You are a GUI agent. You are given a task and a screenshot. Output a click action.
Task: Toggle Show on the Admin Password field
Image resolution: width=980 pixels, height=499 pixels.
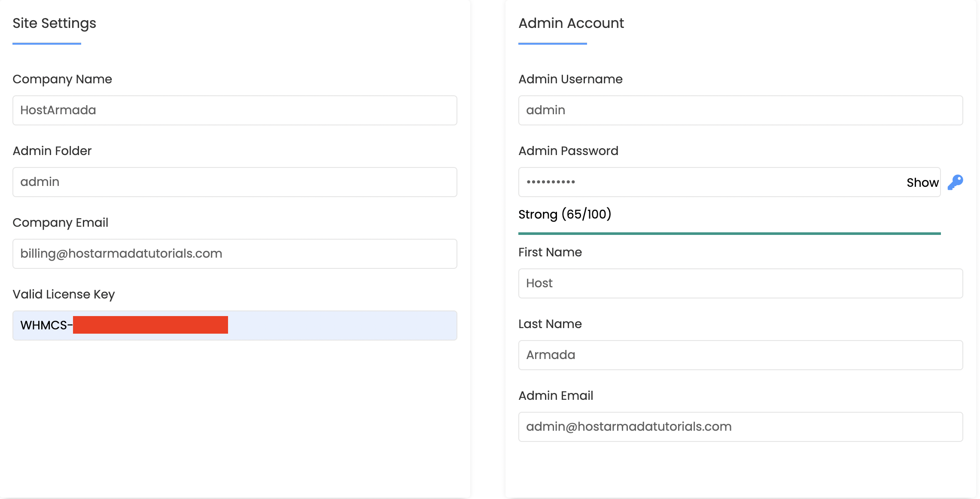click(x=922, y=183)
